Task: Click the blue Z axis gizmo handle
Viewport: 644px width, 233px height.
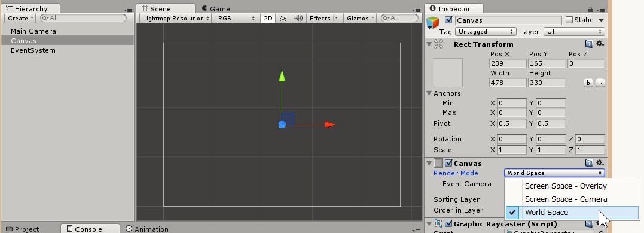Action: coord(282,125)
